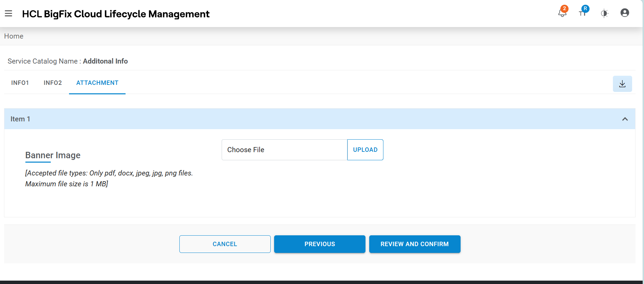Open the hamburger navigation menu
Viewport: 644px width, 284px height.
(x=8, y=14)
